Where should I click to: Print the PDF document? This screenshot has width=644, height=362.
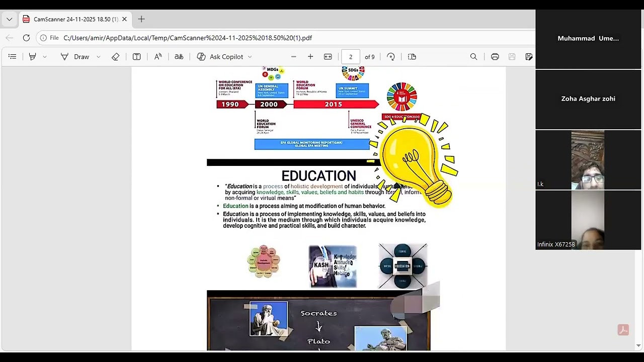(x=495, y=57)
